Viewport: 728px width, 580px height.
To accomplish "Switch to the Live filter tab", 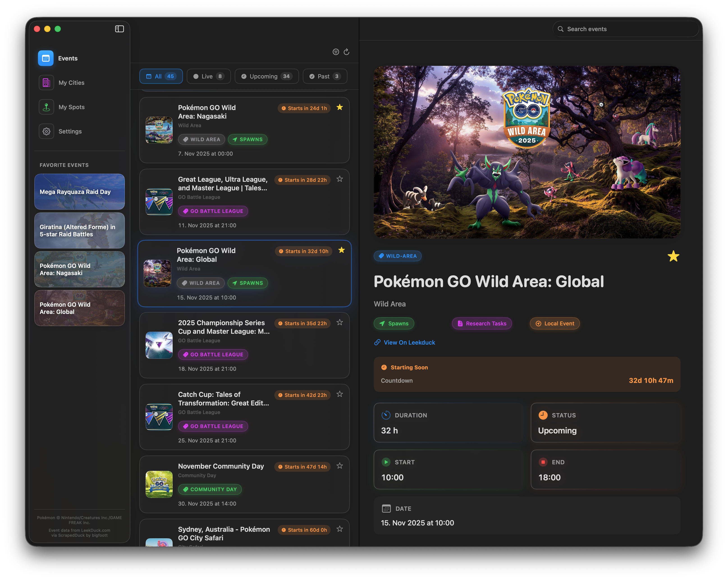I will pos(208,76).
